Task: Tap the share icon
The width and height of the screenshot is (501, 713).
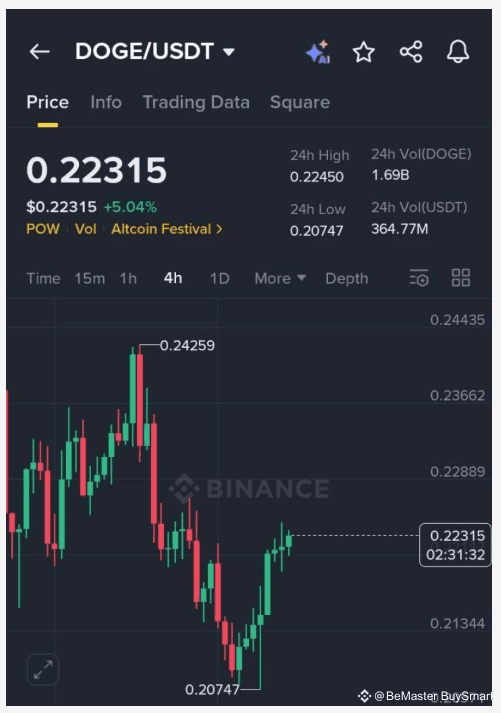Action: (x=411, y=51)
